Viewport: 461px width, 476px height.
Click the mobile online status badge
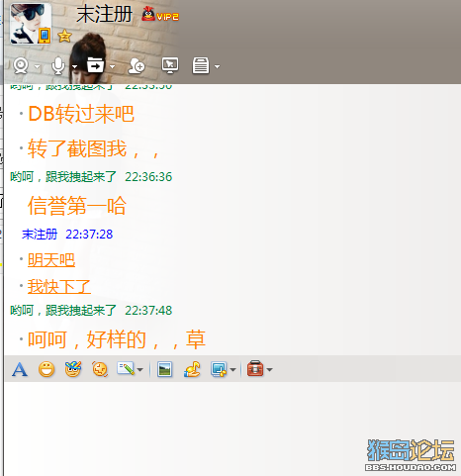click(45, 36)
